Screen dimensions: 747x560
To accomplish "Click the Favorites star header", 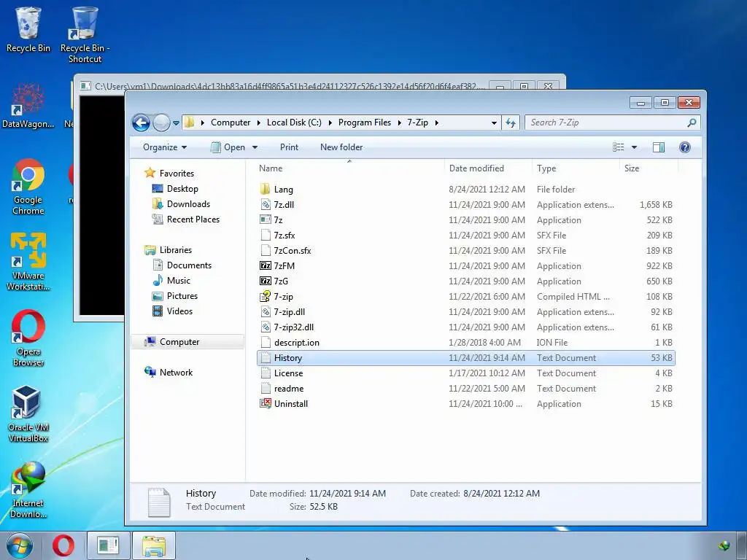I will [x=169, y=174].
